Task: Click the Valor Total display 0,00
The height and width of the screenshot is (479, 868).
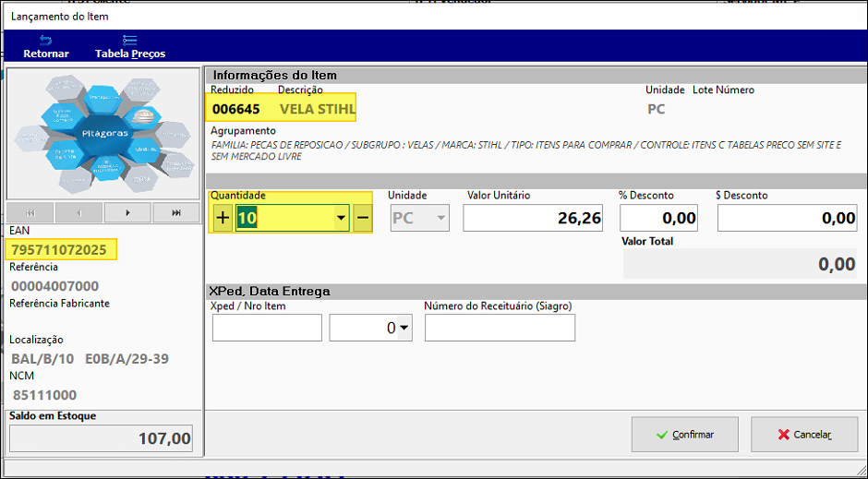Action: [741, 264]
